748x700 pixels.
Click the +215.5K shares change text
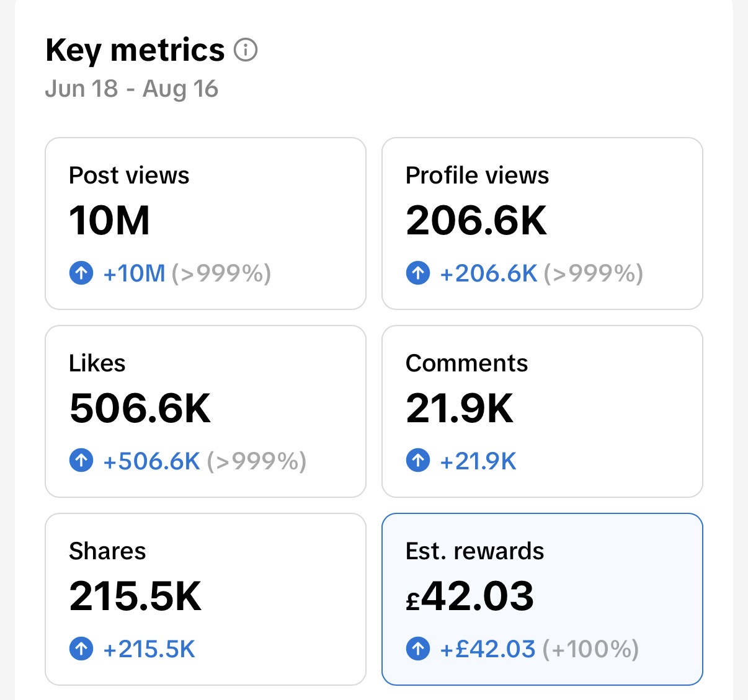click(149, 649)
